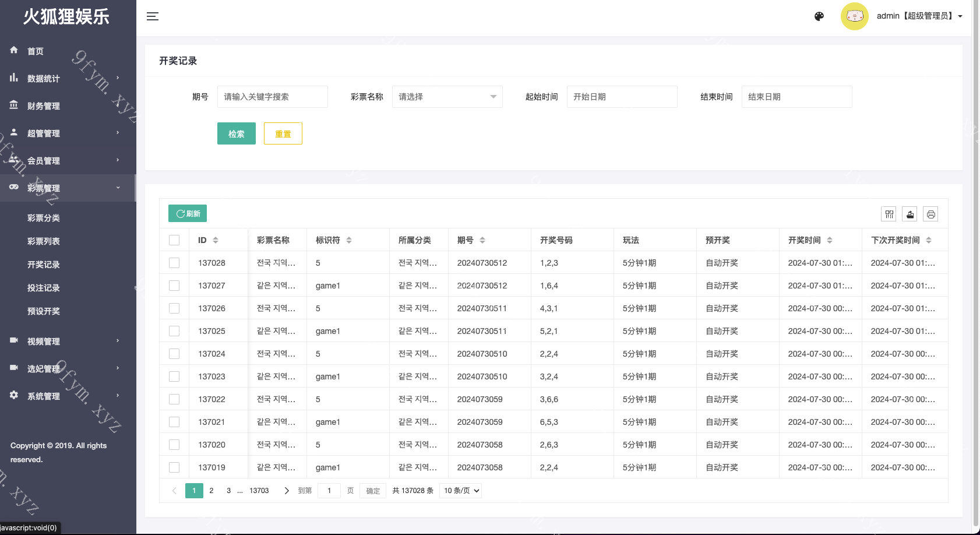Expand the 超管管理 menu arrow
Image resolution: width=980 pixels, height=535 pixels.
pos(118,132)
